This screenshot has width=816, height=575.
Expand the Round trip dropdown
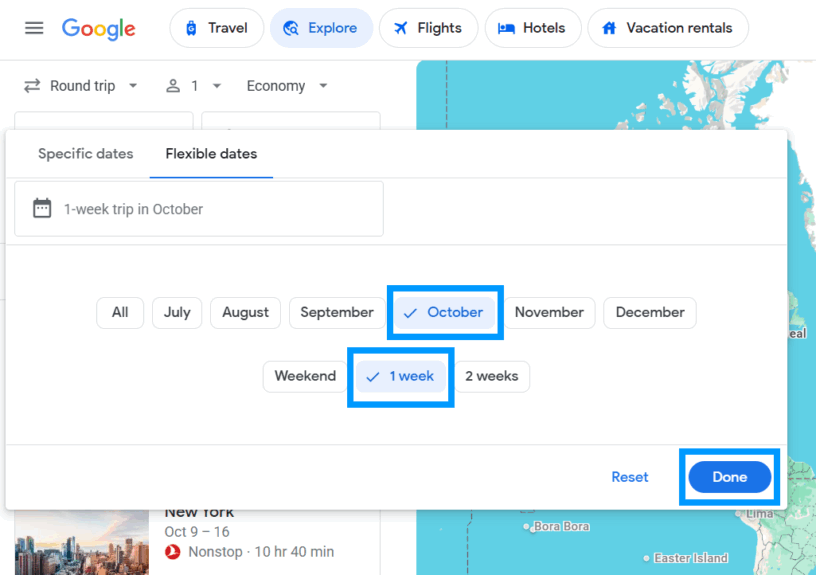pyautogui.click(x=81, y=86)
